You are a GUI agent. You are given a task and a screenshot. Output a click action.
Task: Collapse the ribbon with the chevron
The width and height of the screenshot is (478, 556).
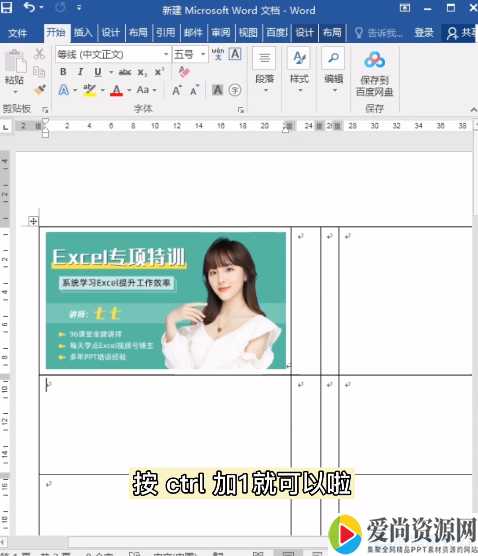tap(473, 110)
